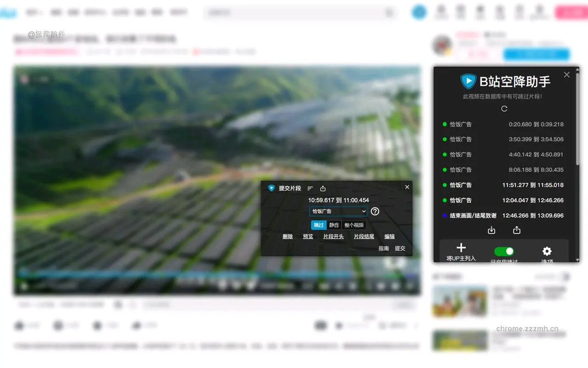The width and height of the screenshot is (588, 368).
Task: Disable the 已启用跳过 green toggle
Action: [504, 251]
